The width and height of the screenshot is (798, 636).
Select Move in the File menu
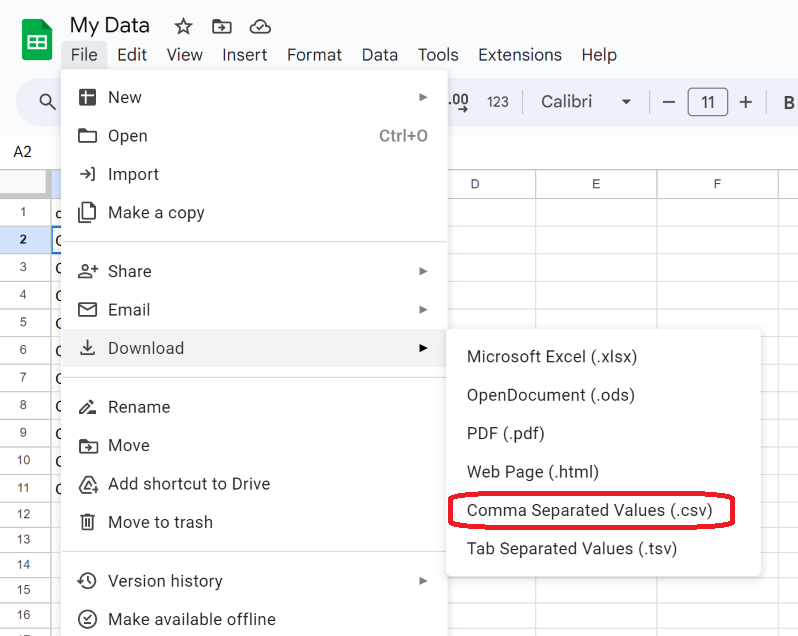254,445
